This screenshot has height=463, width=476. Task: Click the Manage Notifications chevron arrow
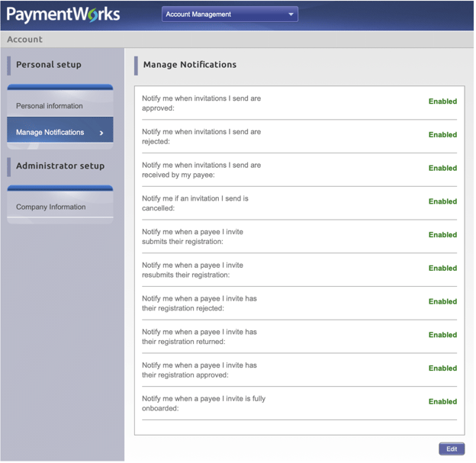pyautogui.click(x=101, y=133)
